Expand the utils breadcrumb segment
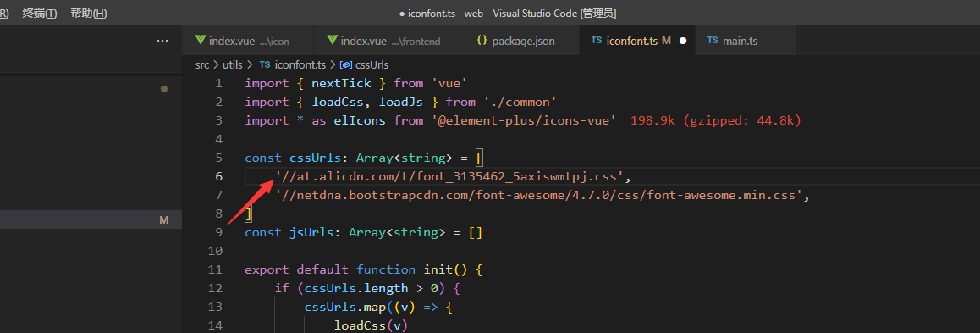 pyautogui.click(x=233, y=64)
